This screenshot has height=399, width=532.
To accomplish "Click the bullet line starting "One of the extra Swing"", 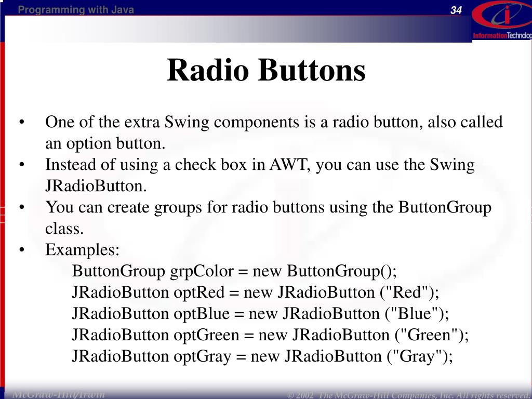I will (274, 122).
